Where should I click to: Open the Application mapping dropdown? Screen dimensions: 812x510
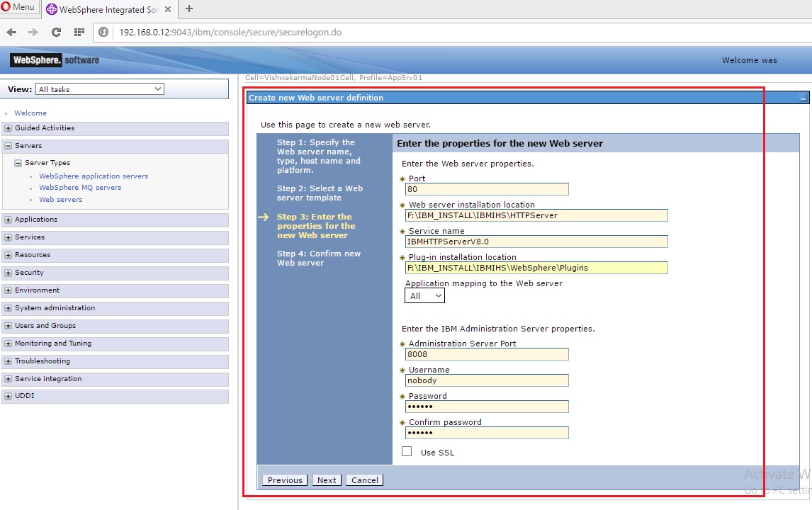pyautogui.click(x=424, y=295)
